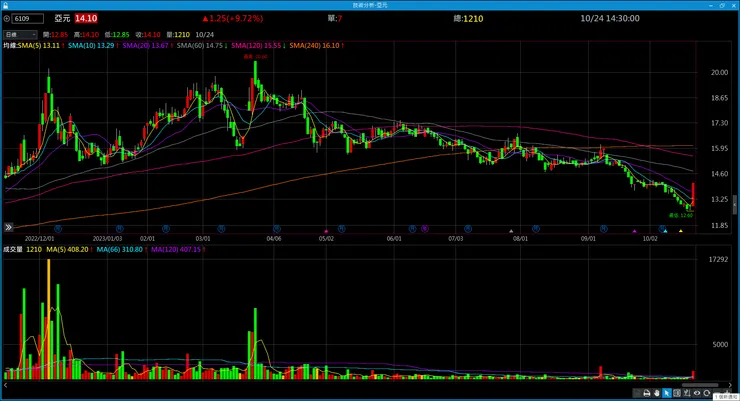Click the blue month marker right of 03/01
This screenshot has width=740, height=401.
221,229
